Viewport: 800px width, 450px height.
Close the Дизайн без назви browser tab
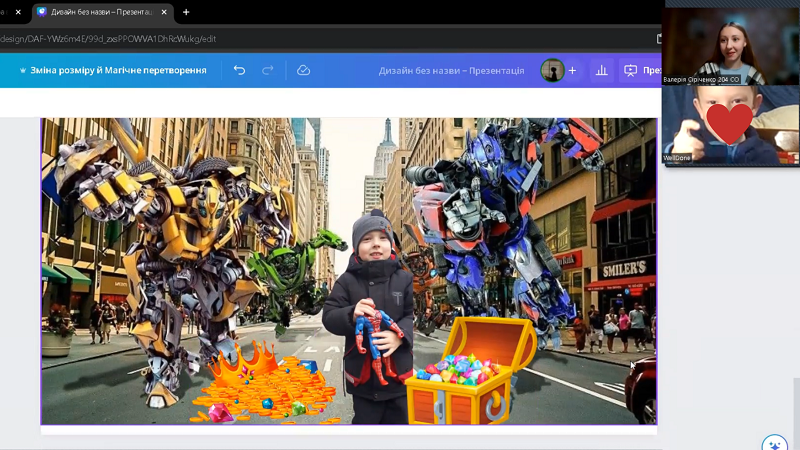(x=164, y=12)
